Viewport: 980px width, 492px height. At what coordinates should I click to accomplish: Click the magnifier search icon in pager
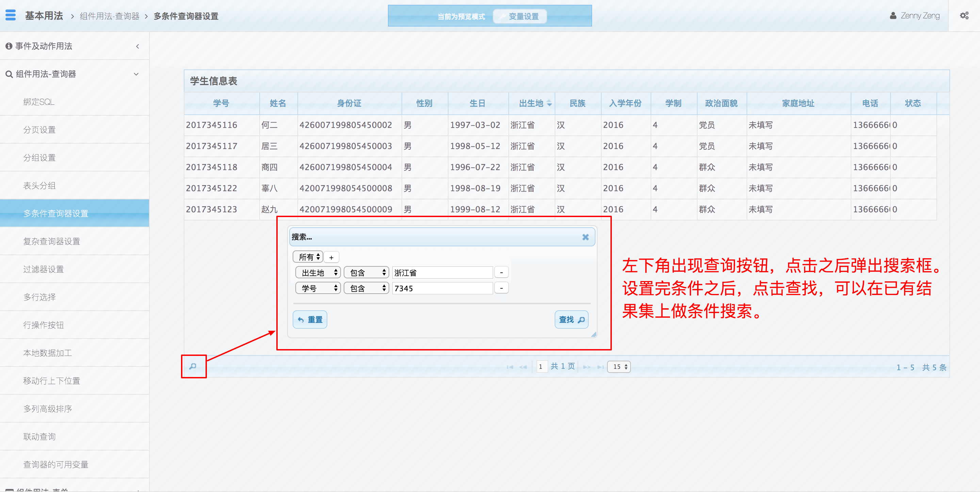(x=193, y=366)
